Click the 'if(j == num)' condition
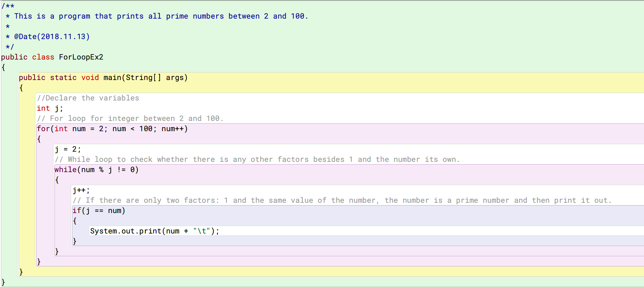This screenshot has height=287, width=644. tap(99, 211)
